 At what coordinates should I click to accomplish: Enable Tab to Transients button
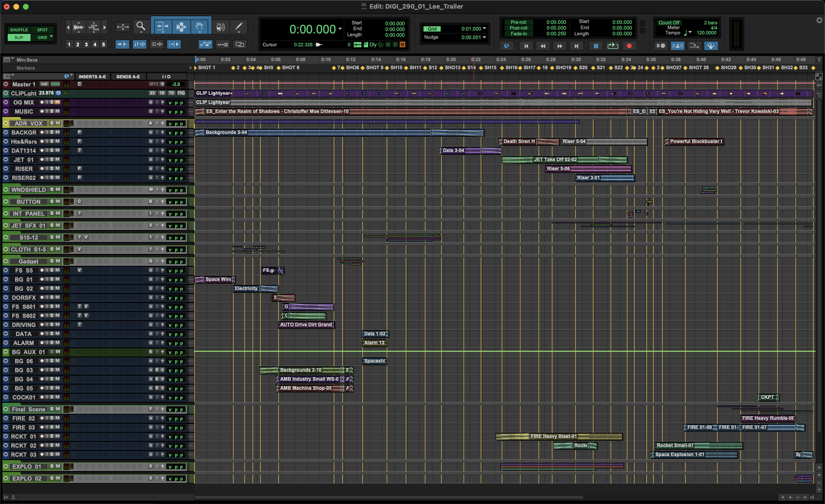(x=122, y=44)
